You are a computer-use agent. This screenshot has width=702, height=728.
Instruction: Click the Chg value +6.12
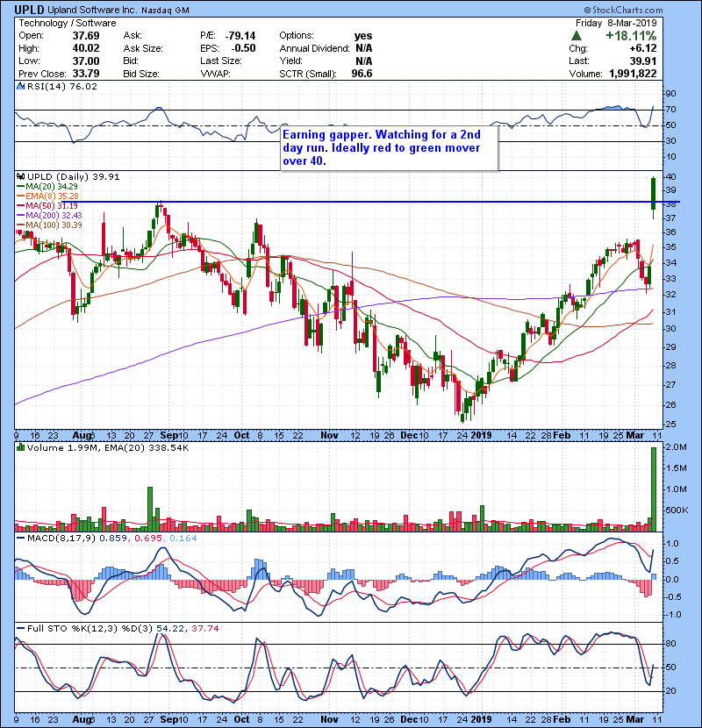tap(643, 49)
